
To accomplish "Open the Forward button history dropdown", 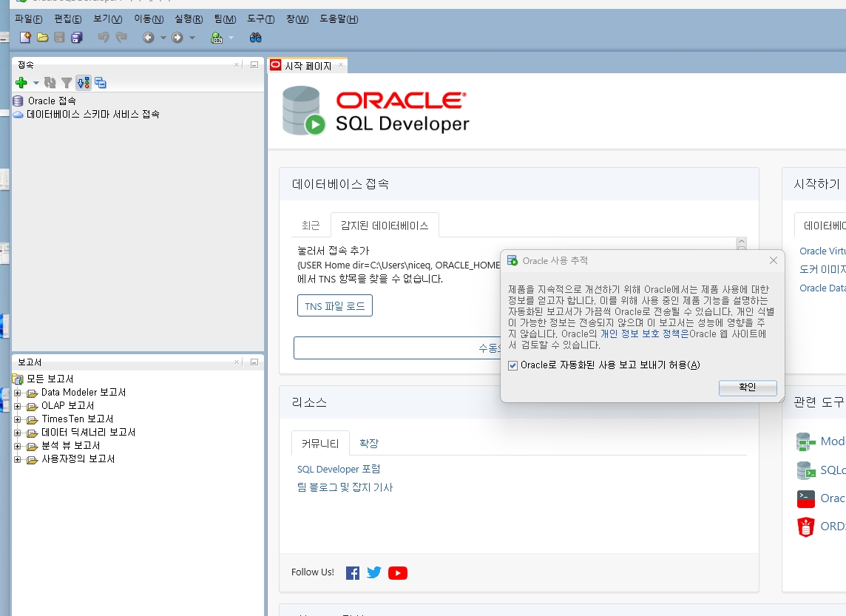I will [192, 38].
